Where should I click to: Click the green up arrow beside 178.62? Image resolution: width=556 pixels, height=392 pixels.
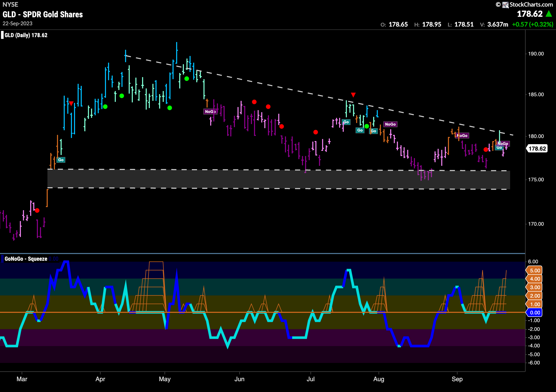click(549, 14)
